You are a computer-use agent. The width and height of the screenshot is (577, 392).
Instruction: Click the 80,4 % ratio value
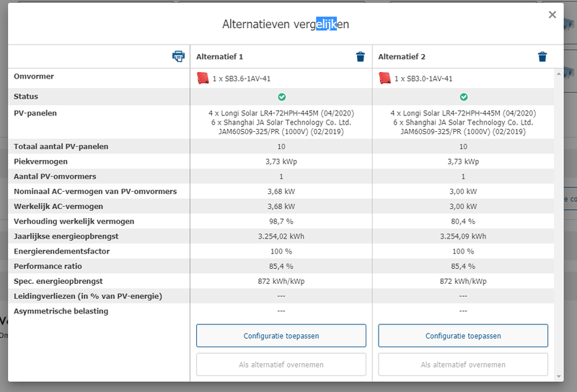[x=463, y=221]
